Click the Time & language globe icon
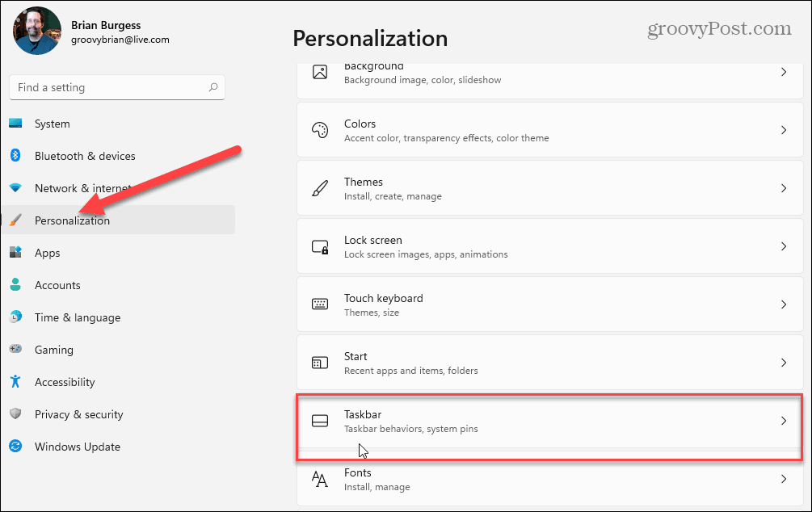The height and width of the screenshot is (512, 812). 15,317
